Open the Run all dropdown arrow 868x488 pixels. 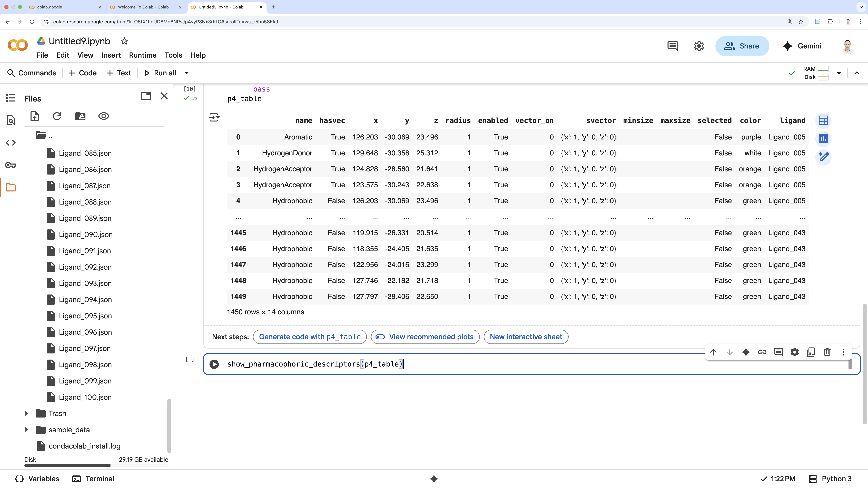click(186, 73)
